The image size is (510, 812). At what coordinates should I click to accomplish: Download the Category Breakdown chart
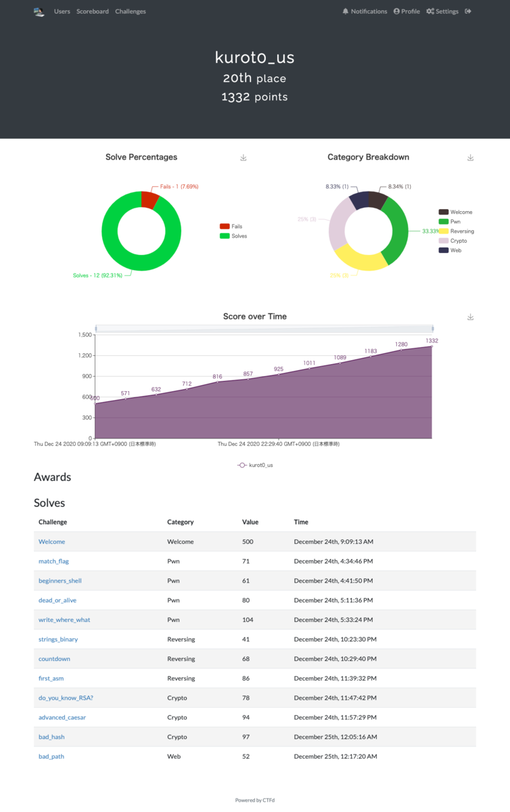[x=471, y=158]
